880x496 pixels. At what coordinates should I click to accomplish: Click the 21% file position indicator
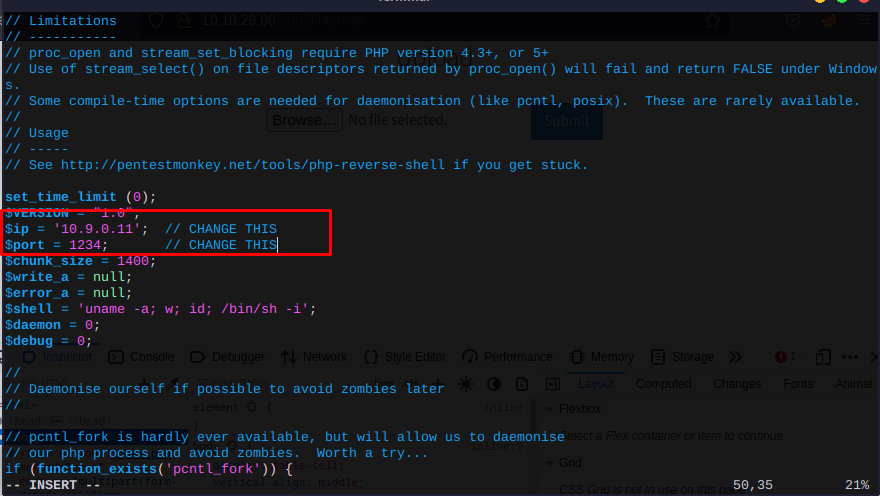(x=857, y=485)
